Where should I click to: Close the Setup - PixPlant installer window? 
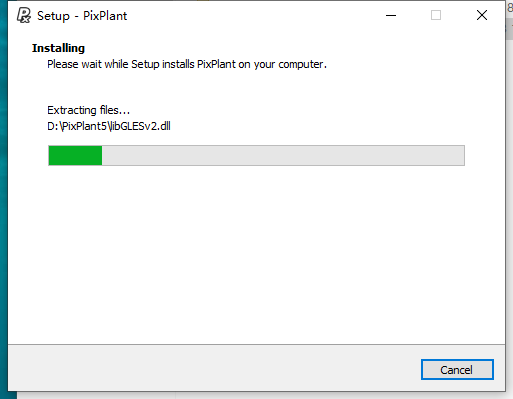pyautogui.click(x=482, y=15)
